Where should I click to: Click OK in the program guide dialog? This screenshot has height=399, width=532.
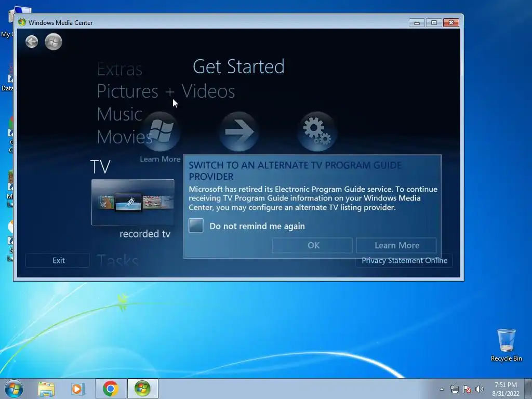[312, 245]
